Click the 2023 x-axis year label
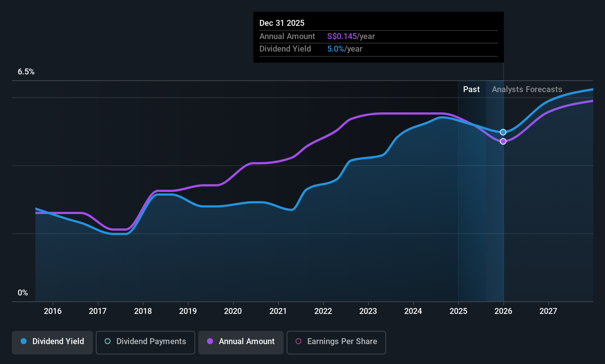 pos(368,311)
